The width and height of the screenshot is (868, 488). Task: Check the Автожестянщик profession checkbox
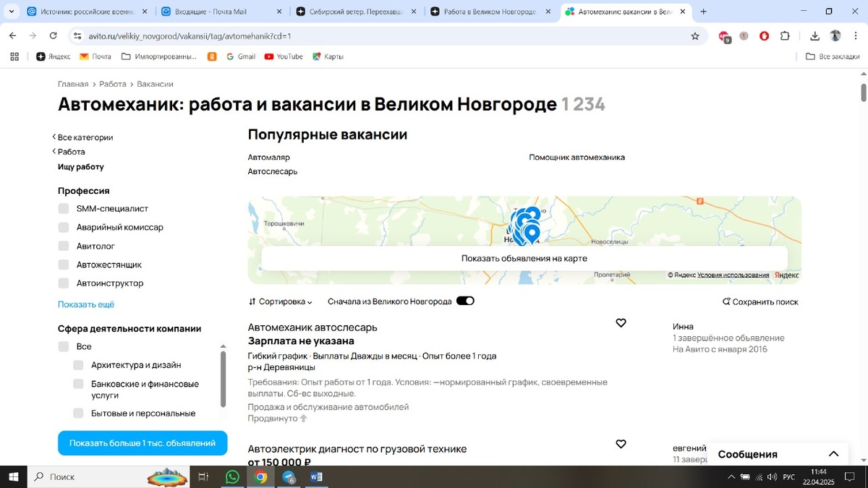[x=64, y=265]
